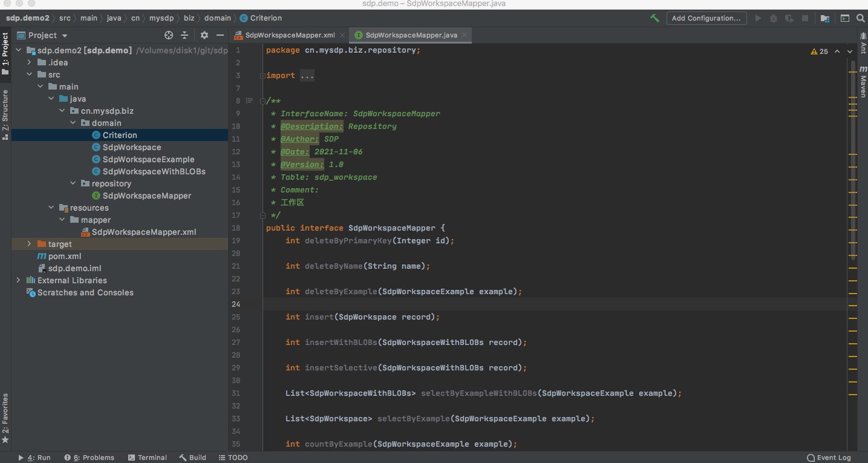Select sdp.demo.iml in the project tree
This screenshot has height=463, width=868.
click(69, 268)
